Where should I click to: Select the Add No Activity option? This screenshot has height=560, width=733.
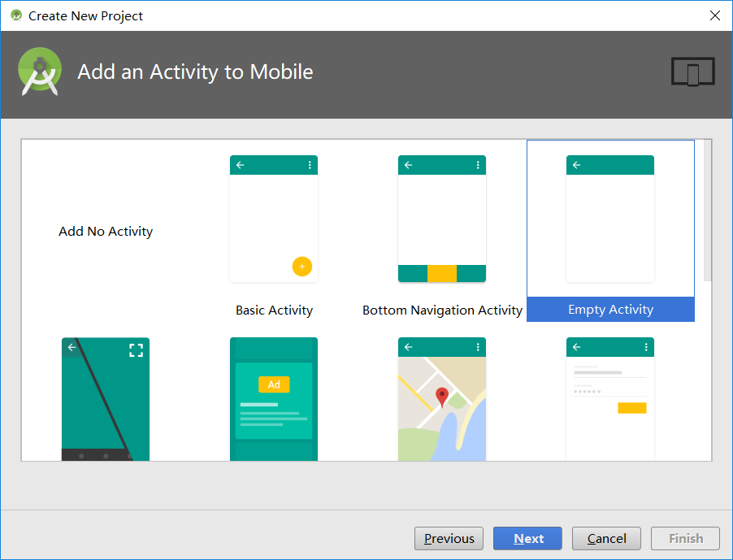click(106, 231)
